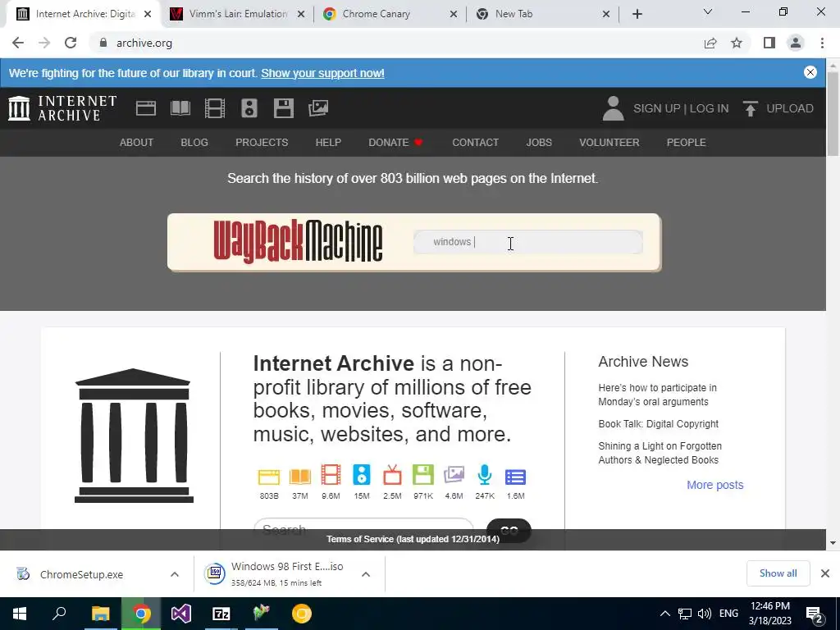840x630 pixels.
Task: Open the BLOG menu item
Action: [194, 143]
